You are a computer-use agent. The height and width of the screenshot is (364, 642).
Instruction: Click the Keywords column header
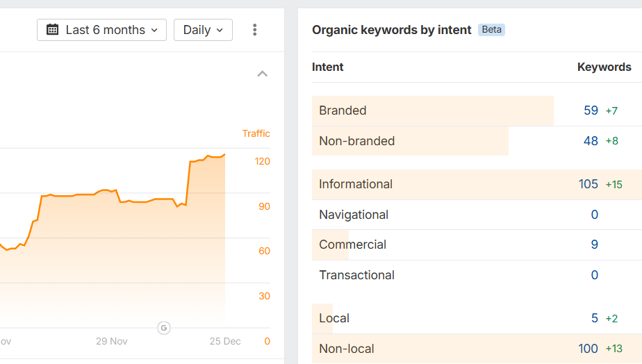pos(604,67)
